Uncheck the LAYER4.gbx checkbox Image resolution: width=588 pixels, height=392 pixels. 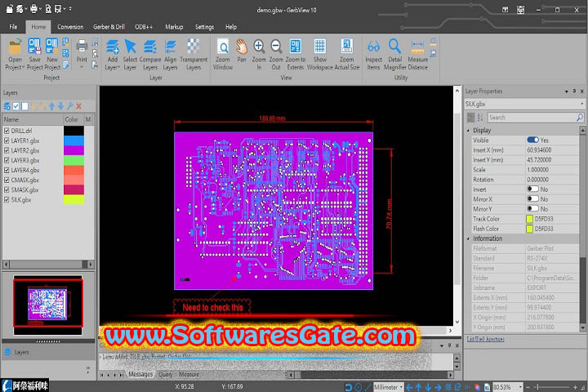point(7,170)
